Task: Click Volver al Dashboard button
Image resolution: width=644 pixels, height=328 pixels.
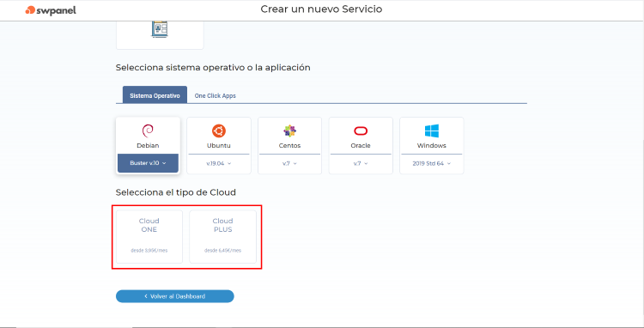Action: [x=175, y=296]
